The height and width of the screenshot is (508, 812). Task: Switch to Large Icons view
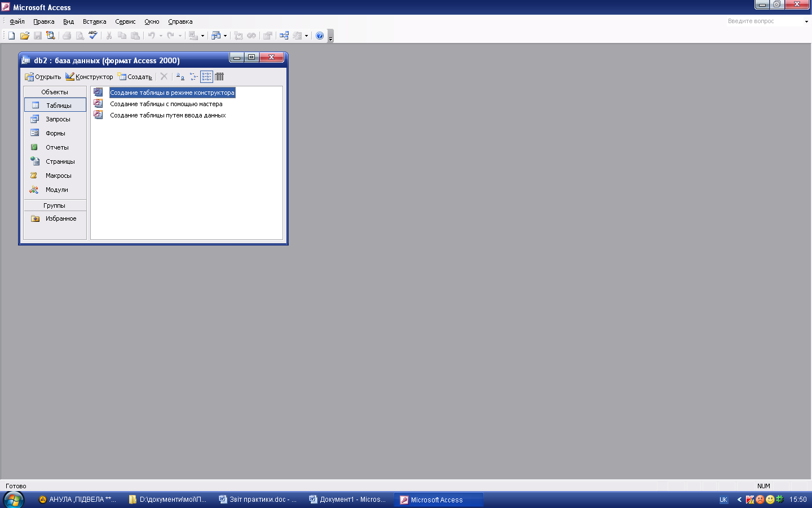[x=180, y=76]
